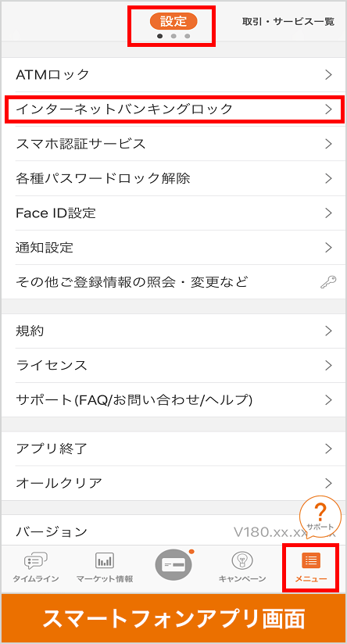Select the メニュー list icon
347x644 pixels.
point(311,560)
